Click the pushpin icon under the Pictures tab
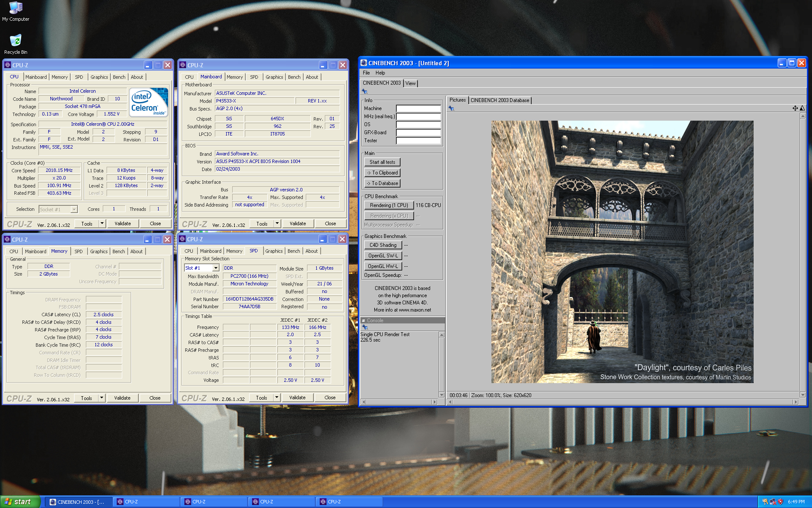 (x=451, y=108)
